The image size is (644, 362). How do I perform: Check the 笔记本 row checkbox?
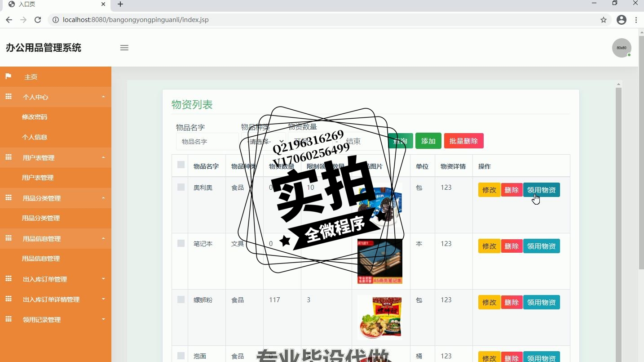click(181, 243)
